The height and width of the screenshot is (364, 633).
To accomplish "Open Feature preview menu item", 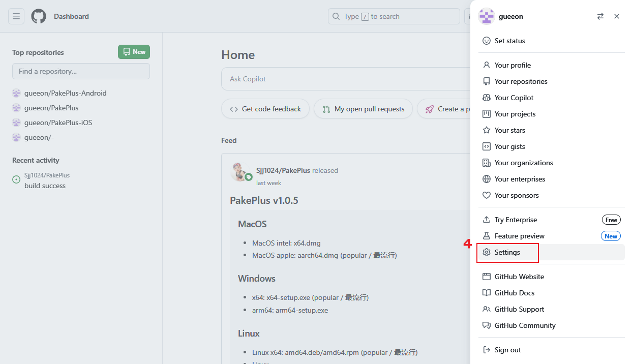I will click(519, 236).
